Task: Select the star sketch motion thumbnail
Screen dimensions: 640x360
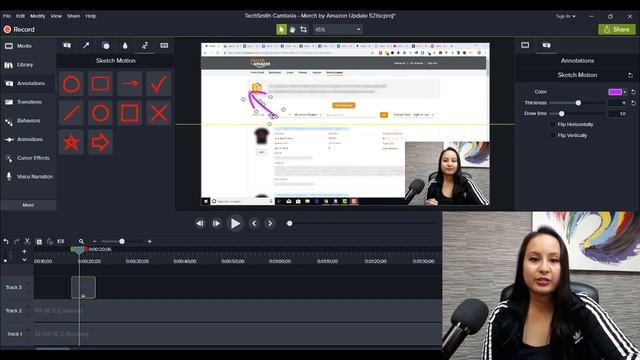Action: click(x=71, y=142)
